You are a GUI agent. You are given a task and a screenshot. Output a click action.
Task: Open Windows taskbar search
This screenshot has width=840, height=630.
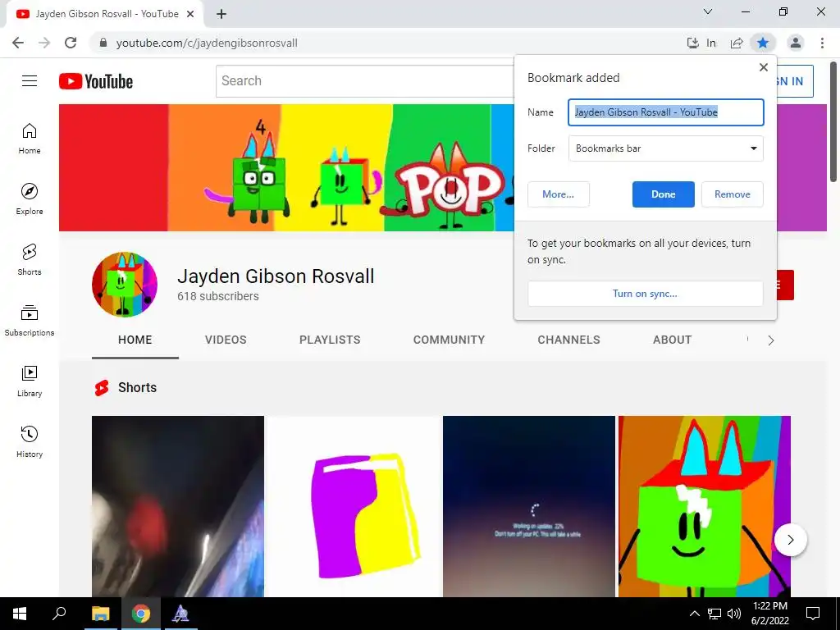pos(59,614)
